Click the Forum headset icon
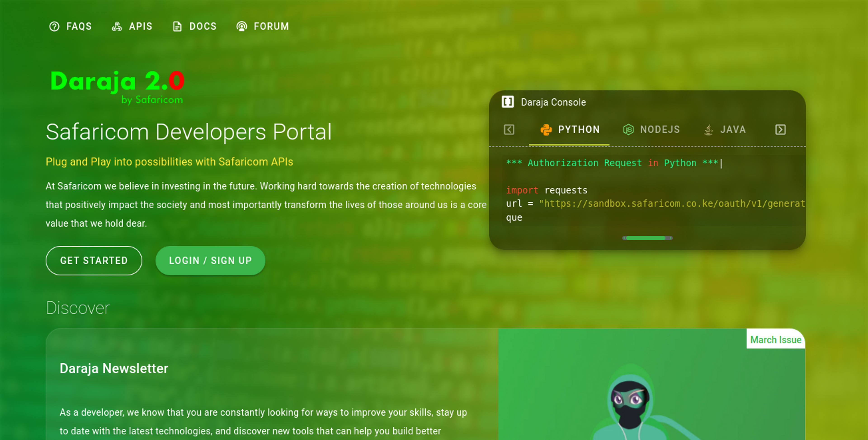Viewport: 868px width, 440px height. pyautogui.click(x=242, y=26)
